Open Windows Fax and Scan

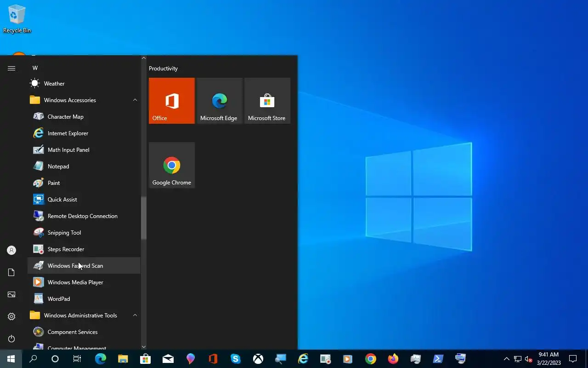pos(84,266)
